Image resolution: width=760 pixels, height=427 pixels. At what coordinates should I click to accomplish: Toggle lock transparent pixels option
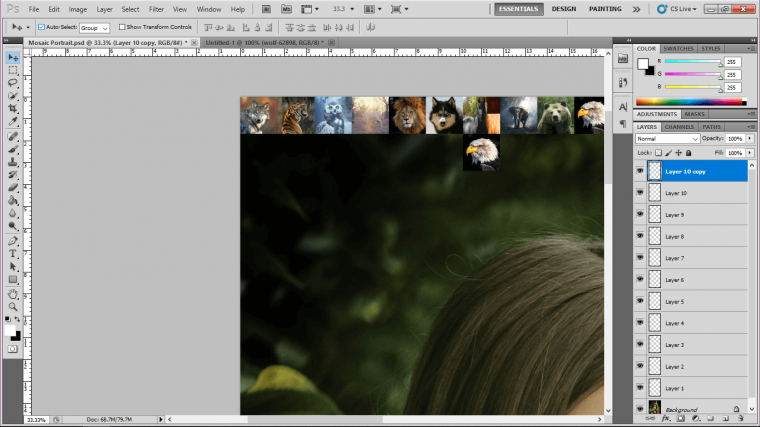pos(658,153)
